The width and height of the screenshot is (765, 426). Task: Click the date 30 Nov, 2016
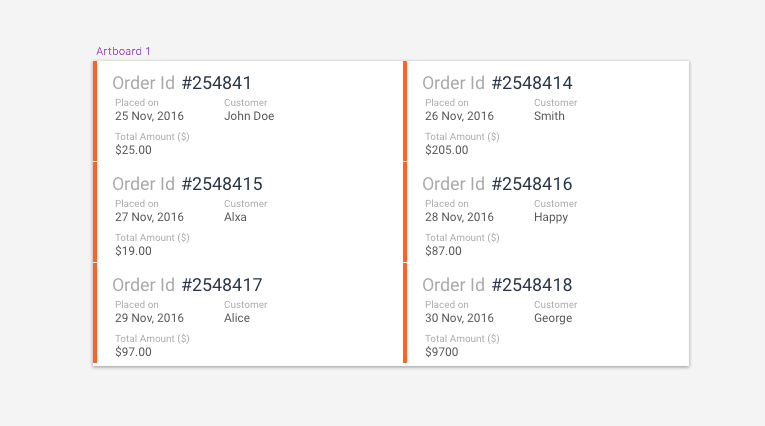point(459,318)
